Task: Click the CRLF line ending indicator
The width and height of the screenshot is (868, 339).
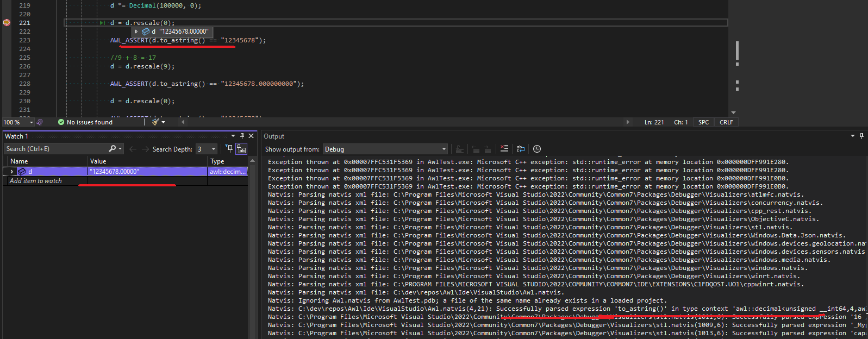Action: click(x=726, y=122)
